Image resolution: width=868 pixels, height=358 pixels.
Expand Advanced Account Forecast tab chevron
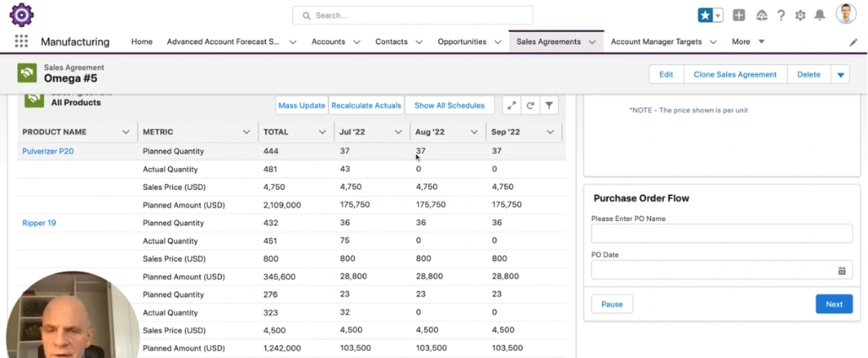coord(293,42)
